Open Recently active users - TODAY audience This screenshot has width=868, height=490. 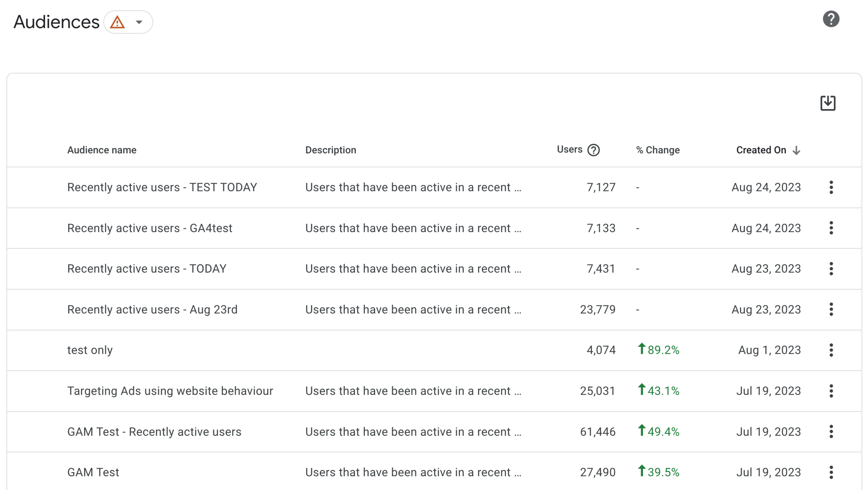pyautogui.click(x=147, y=269)
